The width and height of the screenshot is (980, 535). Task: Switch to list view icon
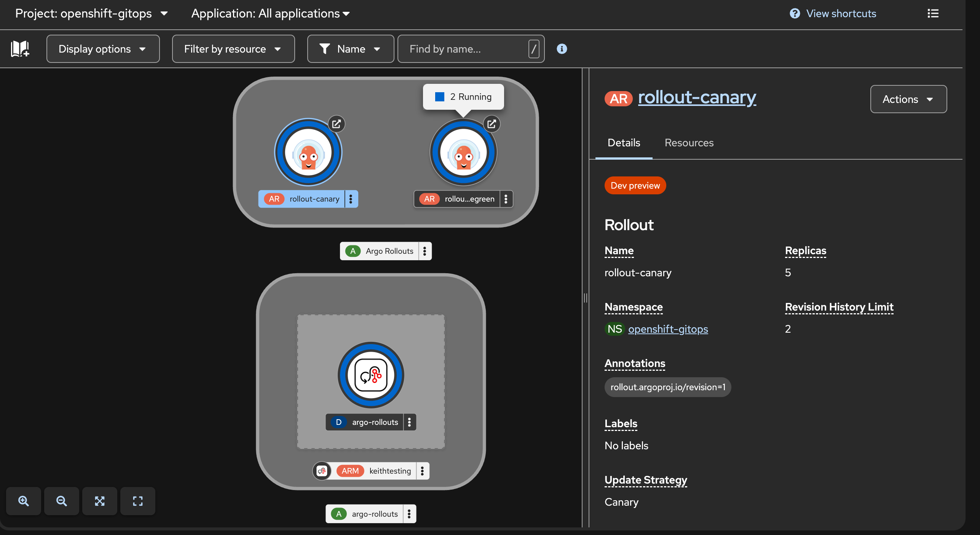933,14
